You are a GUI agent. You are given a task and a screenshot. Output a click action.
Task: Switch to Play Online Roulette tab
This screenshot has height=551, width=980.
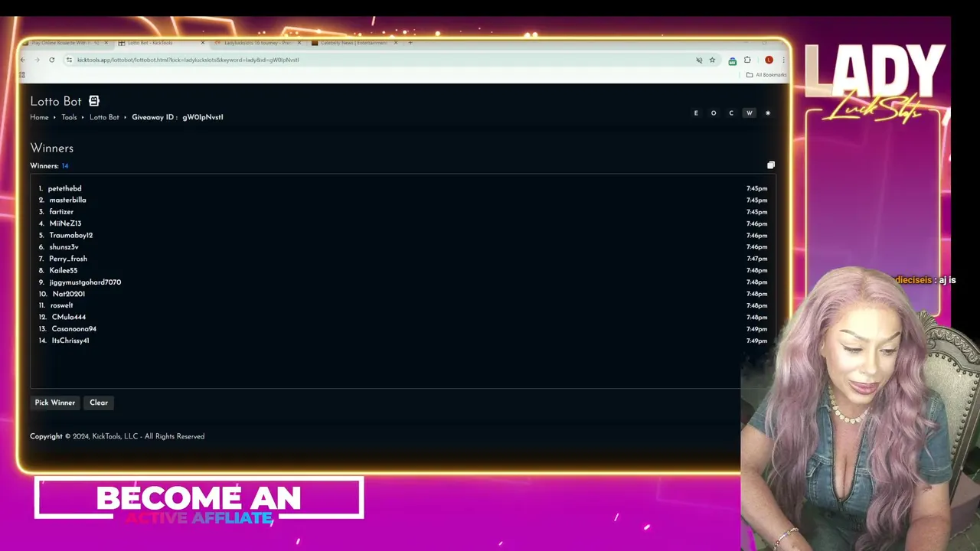click(x=65, y=43)
